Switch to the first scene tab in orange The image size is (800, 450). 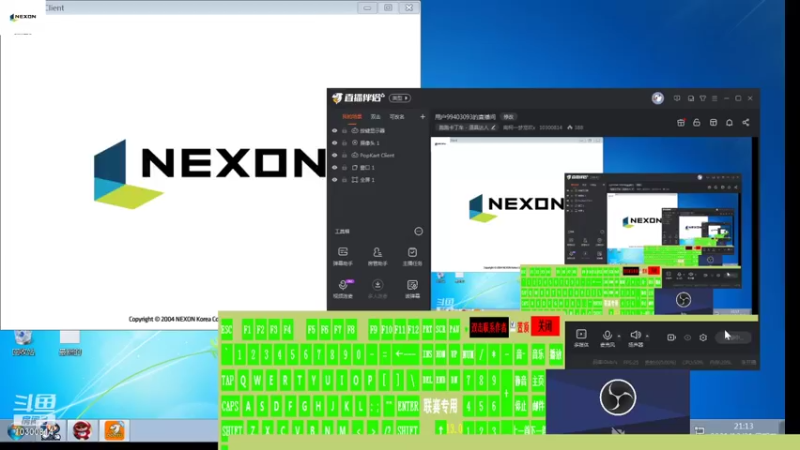[x=352, y=117]
